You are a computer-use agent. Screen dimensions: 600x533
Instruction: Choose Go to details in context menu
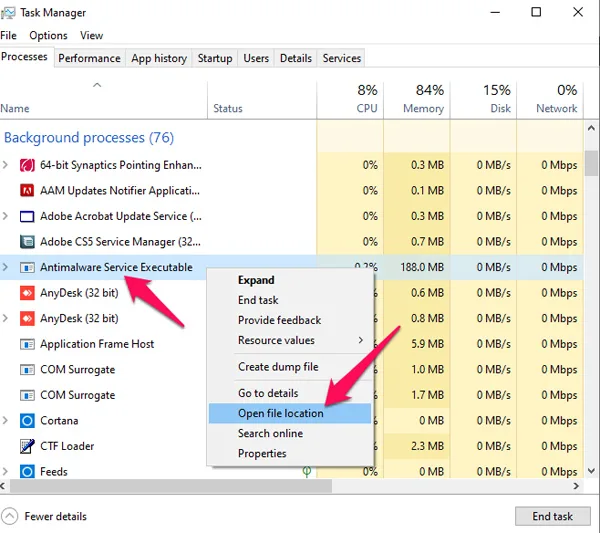pyautogui.click(x=290, y=393)
